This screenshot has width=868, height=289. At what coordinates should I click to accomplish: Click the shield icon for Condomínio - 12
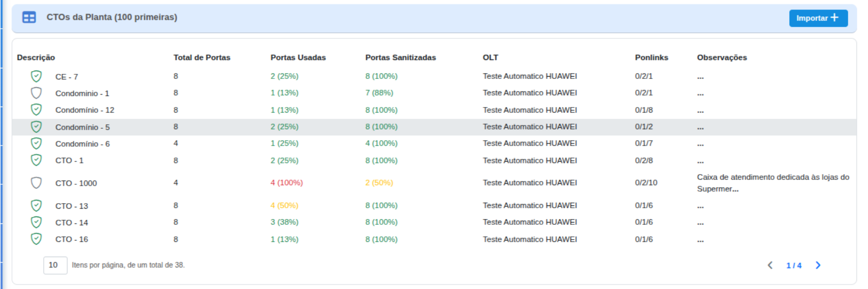coord(36,110)
